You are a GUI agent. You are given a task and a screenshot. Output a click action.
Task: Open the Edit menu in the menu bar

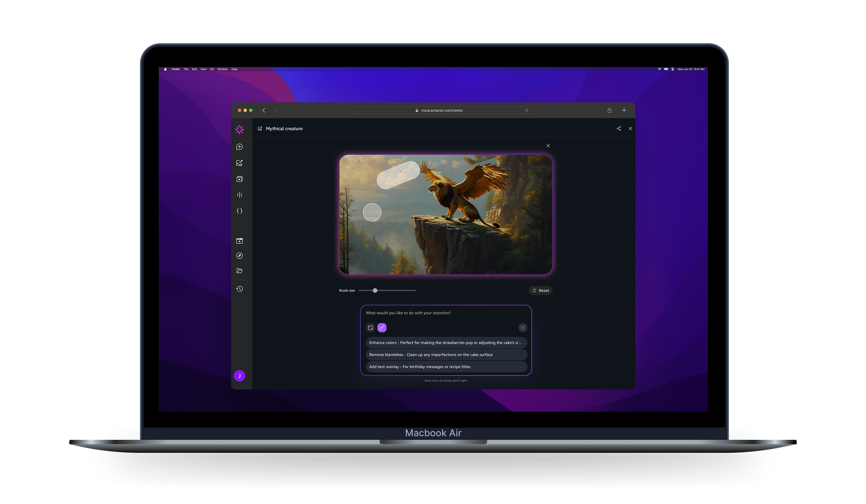point(194,69)
